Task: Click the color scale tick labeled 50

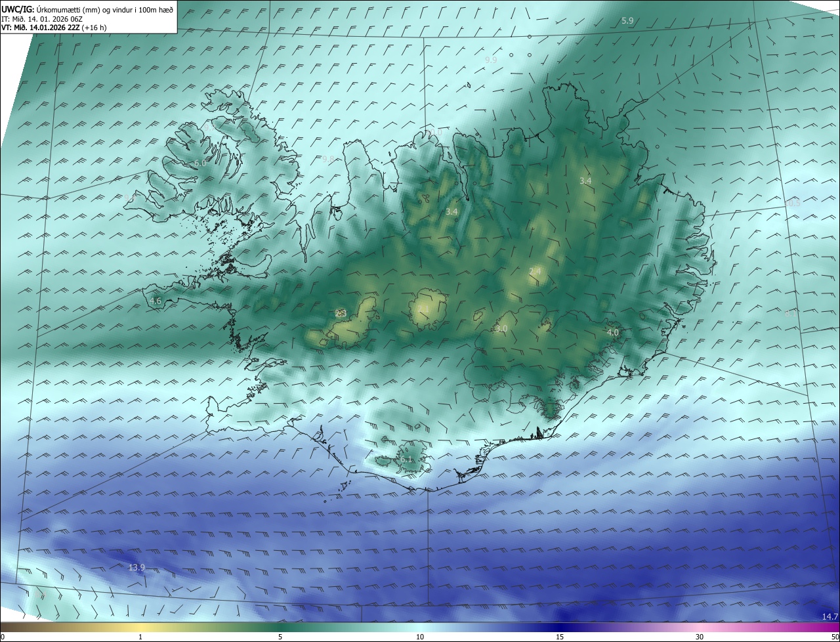Action: click(835, 637)
